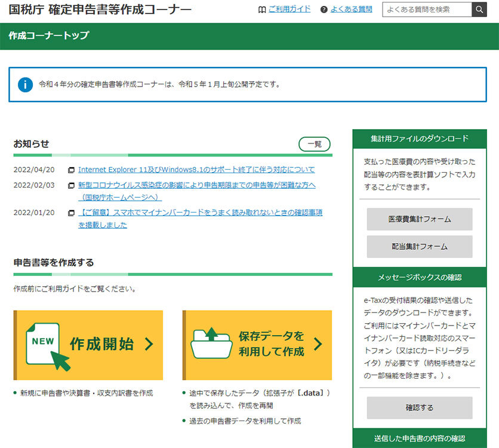The image size is (499, 448).
Task: Open the Internet Explorer 11 support end notice
Action: 196,170
